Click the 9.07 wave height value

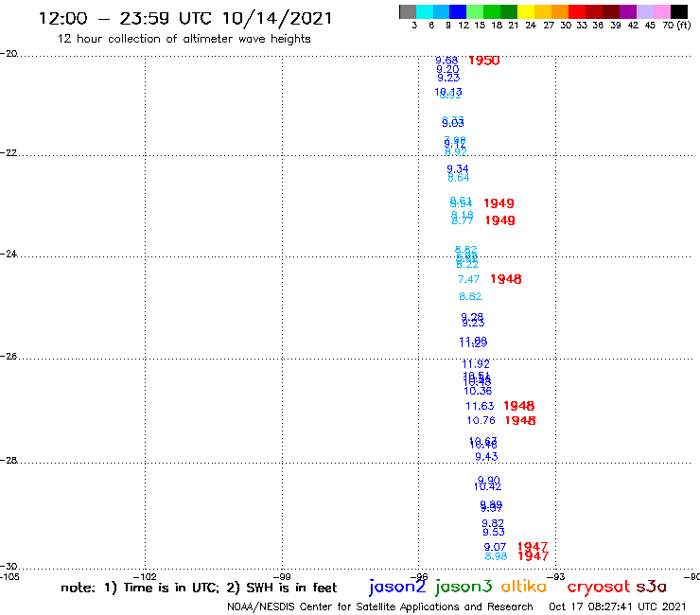(495, 547)
